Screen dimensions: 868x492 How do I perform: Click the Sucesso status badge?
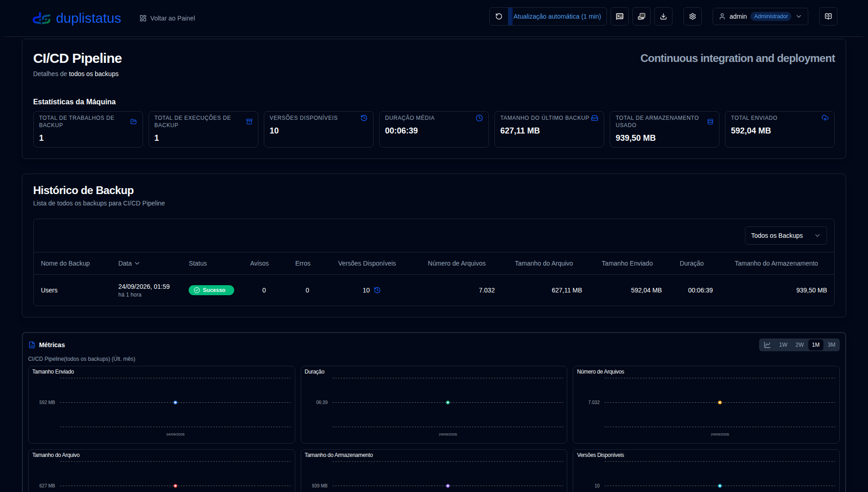[211, 290]
